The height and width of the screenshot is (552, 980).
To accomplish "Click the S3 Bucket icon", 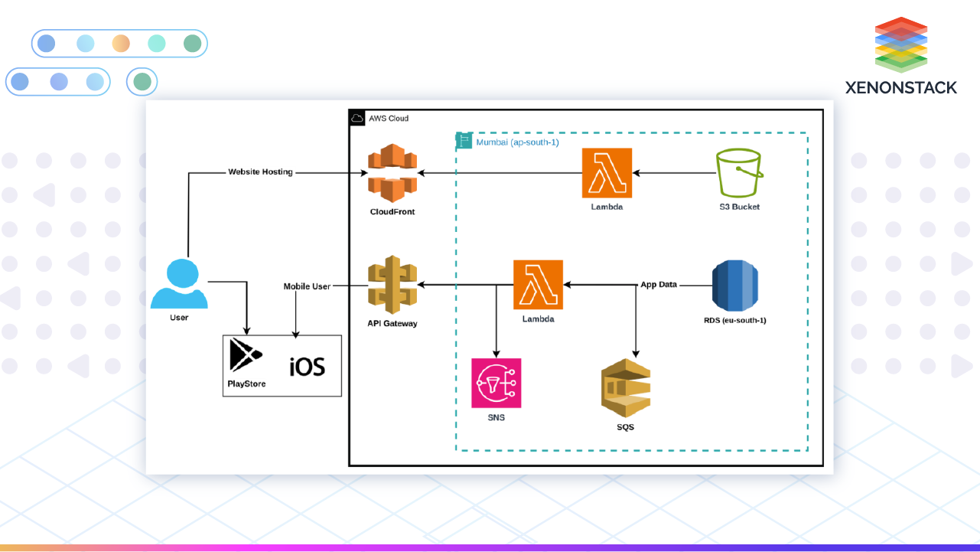I will click(x=739, y=173).
